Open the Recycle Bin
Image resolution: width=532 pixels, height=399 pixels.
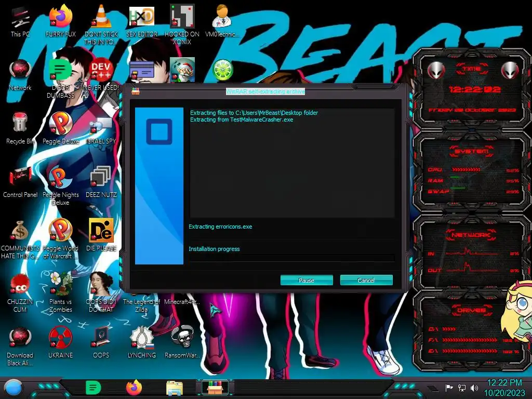coord(20,129)
